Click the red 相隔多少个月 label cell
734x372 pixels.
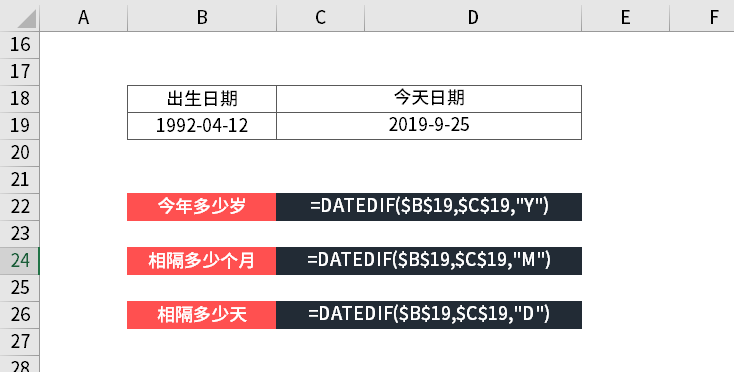point(202,261)
